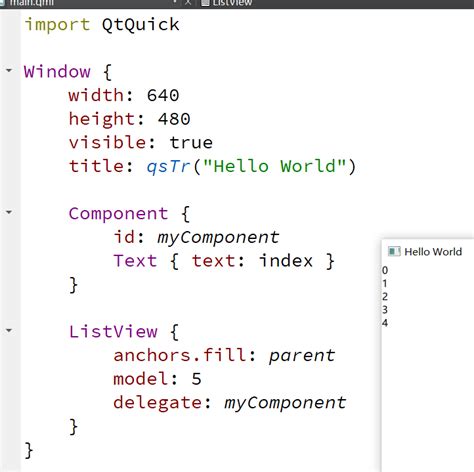Click the height property name
Screen dimensions: 474x472
102,119
